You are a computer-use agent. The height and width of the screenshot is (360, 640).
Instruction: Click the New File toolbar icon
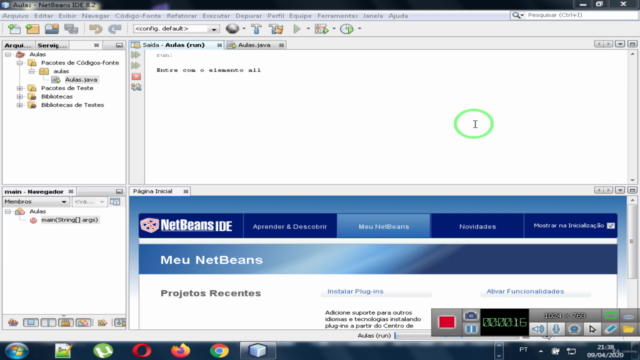tap(14, 29)
